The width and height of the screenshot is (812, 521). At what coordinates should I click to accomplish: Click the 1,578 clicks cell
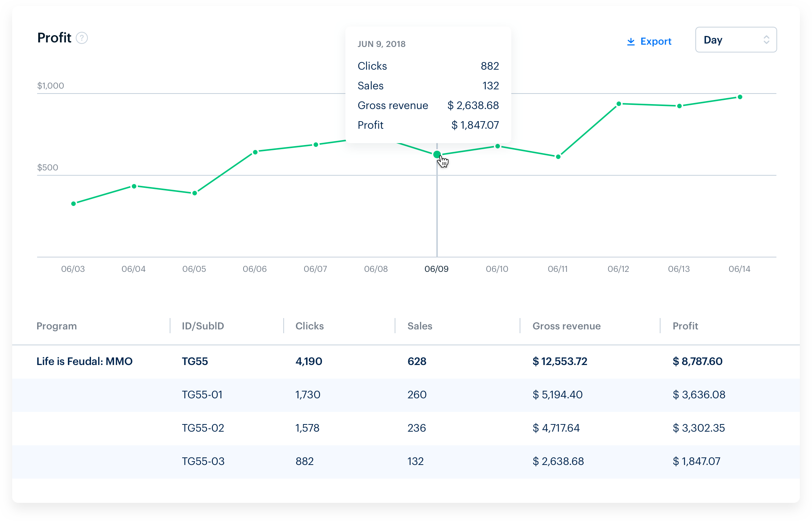click(x=308, y=428)
